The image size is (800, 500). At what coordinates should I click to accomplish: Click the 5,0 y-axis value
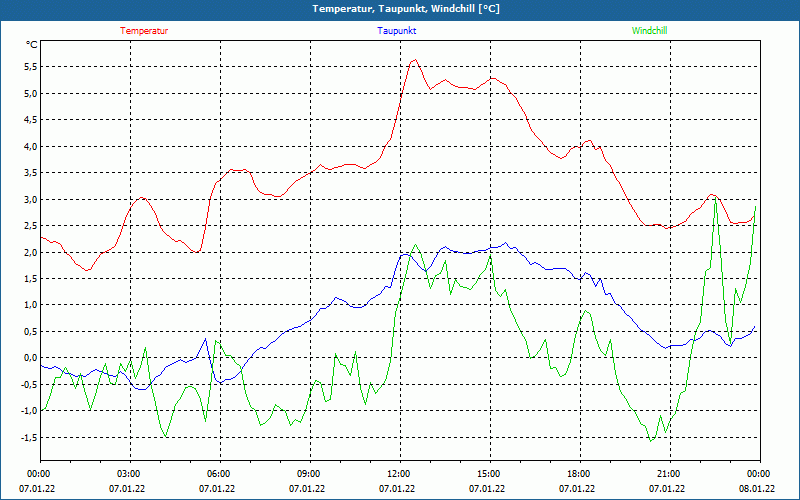pyautogui.click(x=31, y=93)
